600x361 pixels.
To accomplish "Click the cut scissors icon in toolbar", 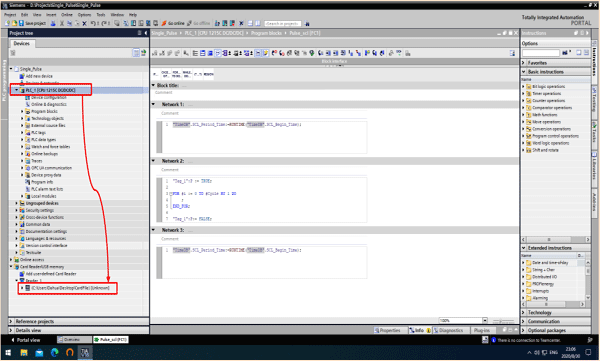I will 62,23.
